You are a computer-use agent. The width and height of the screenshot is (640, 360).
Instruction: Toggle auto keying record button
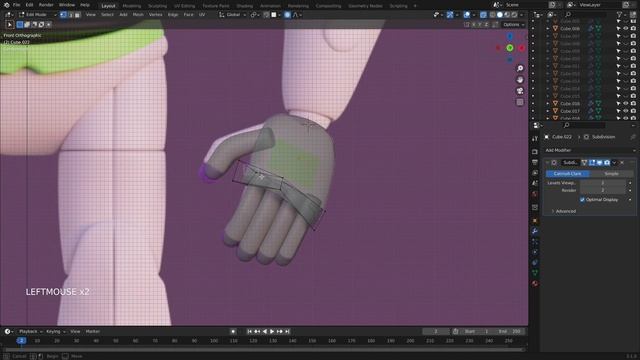pos(233,331)
